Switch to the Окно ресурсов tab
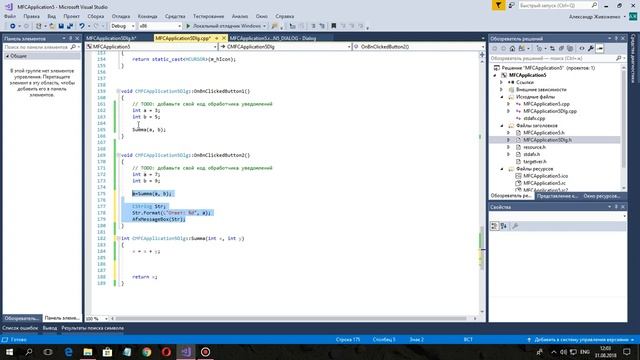This screenshot has width=640, height=360. click(x=601, y=196)
